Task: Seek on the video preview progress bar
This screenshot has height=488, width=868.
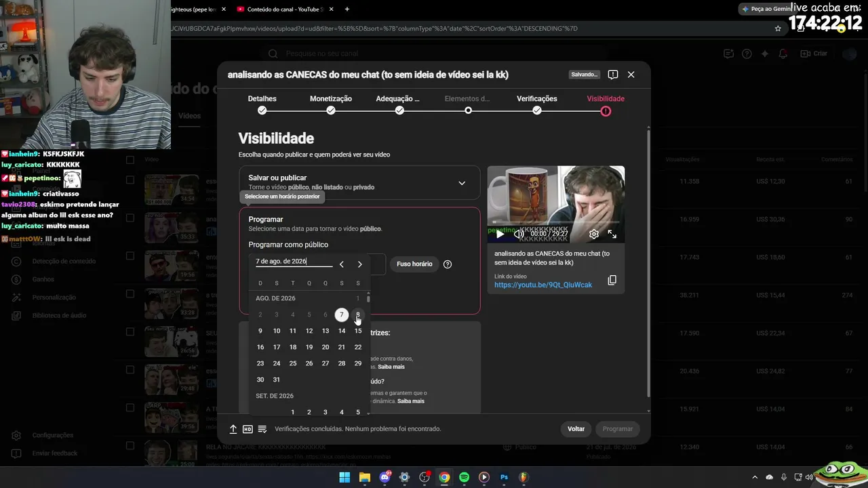Action: (556, 222)
